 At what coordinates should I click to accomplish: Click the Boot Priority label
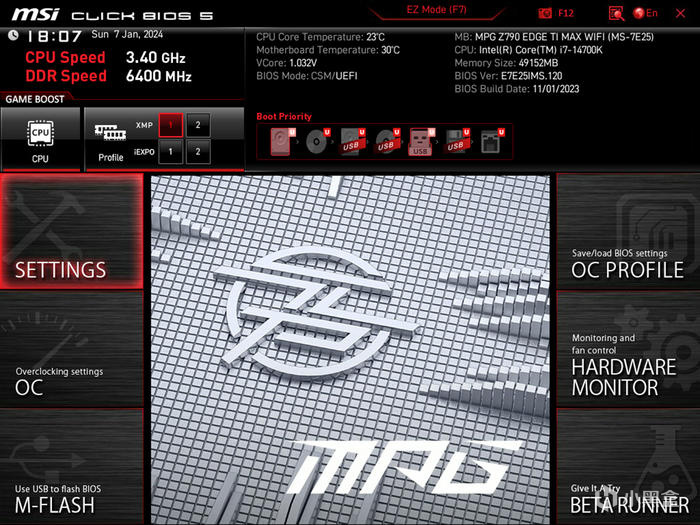pyautogui.click(x=284, y=117)
